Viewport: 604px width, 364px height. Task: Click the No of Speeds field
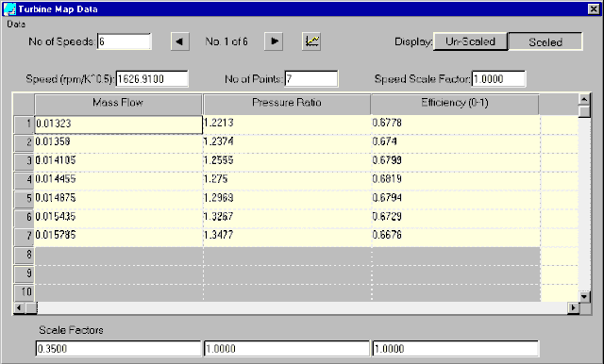point(124,41)
